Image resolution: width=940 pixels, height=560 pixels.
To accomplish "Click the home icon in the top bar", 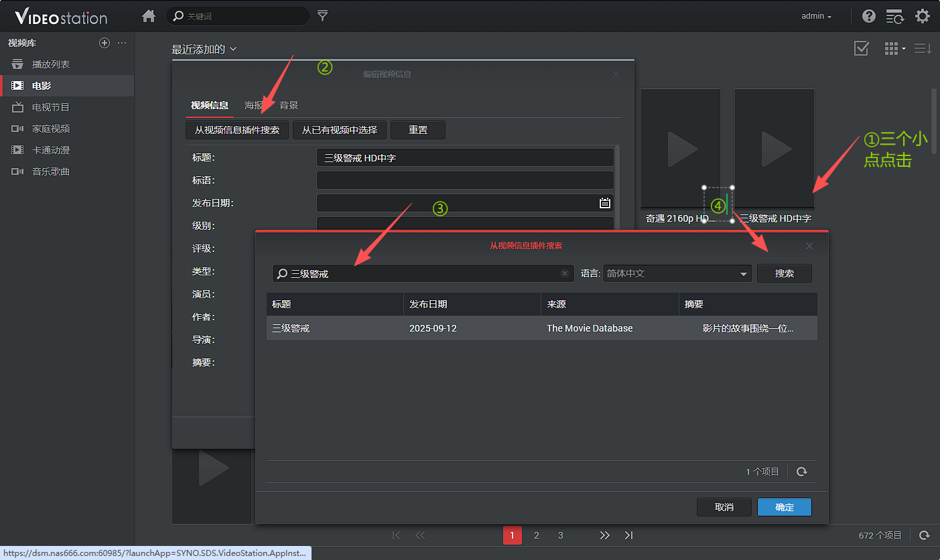I will [x=149, y=16].
